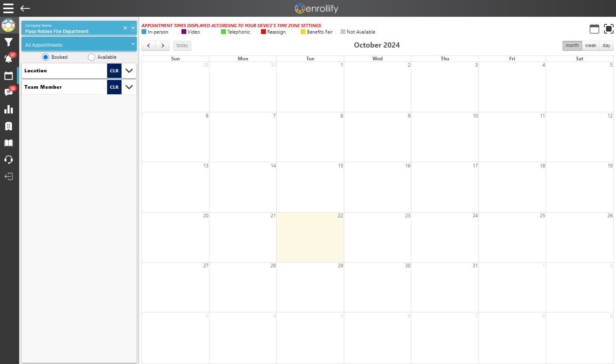Click the Reassign red legend swatch

coord(263,32)
